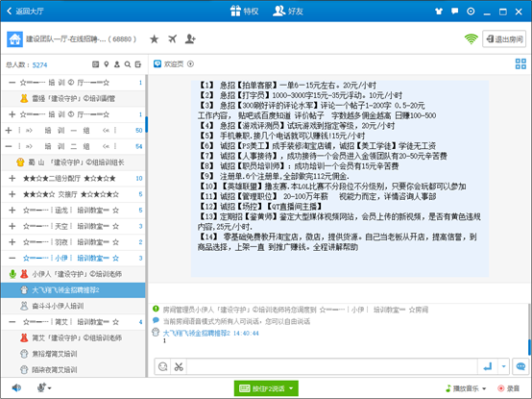Expand the 培训一组 channel group

pyautogui.click(x=9, y=131)
